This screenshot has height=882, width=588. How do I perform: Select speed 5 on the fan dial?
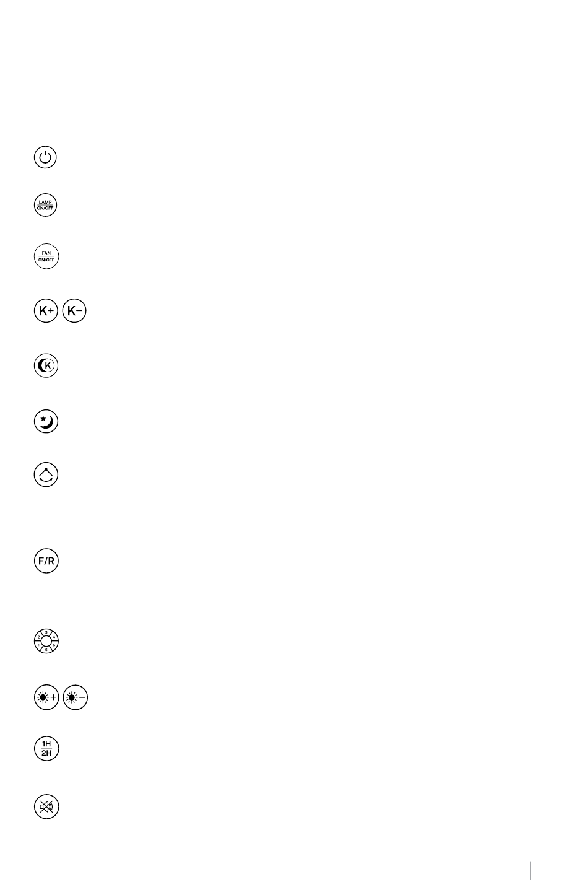point(54,645)
